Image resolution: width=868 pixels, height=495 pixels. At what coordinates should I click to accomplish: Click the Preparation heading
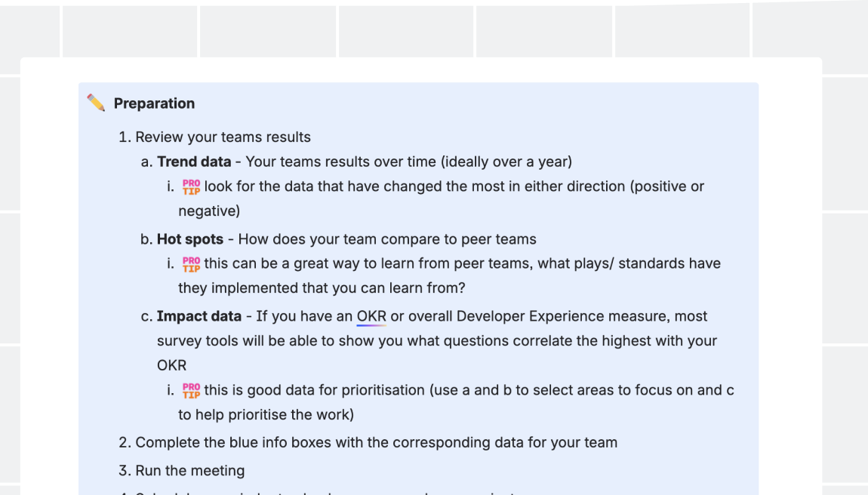coord(154,103)
